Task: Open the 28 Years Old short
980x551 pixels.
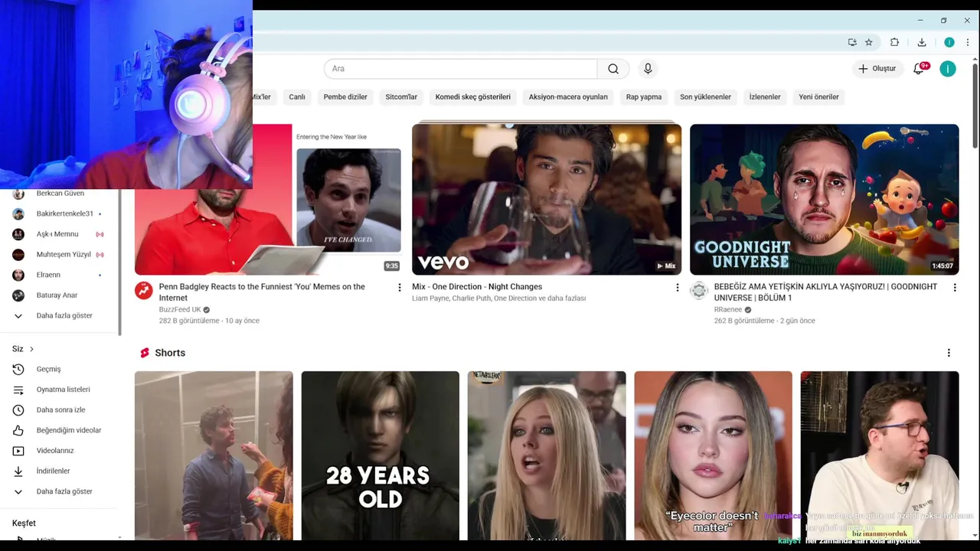Action: (381, 455)
